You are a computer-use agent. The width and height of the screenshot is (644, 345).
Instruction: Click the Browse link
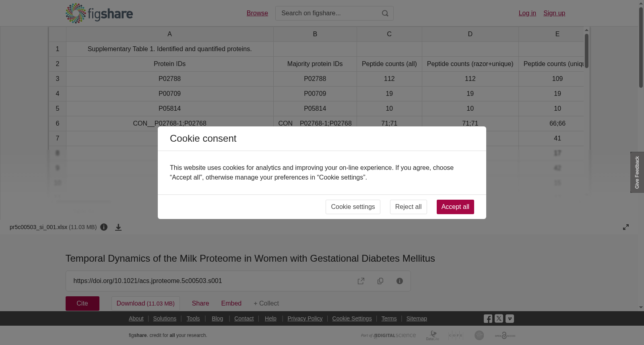pos(257,13)
